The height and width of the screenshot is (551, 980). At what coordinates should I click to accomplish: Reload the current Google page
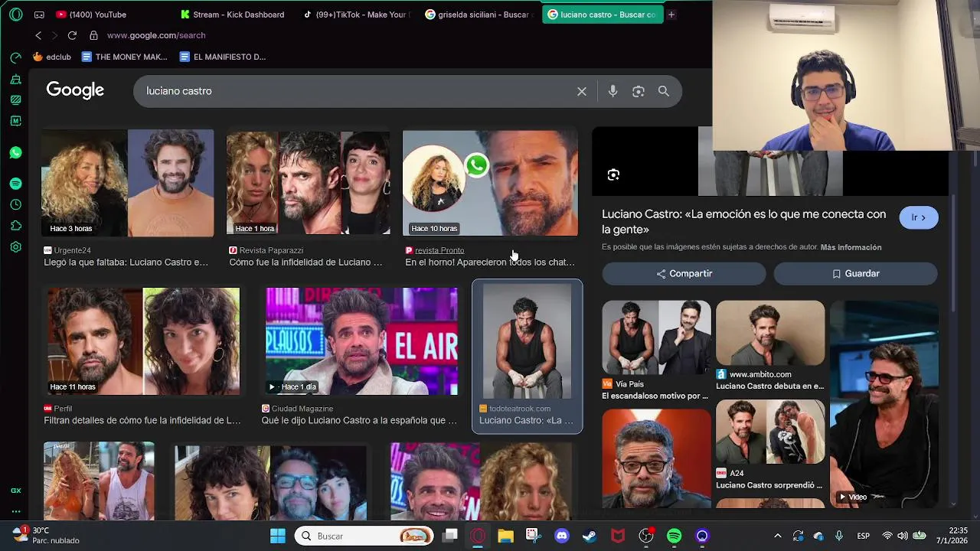72,35
